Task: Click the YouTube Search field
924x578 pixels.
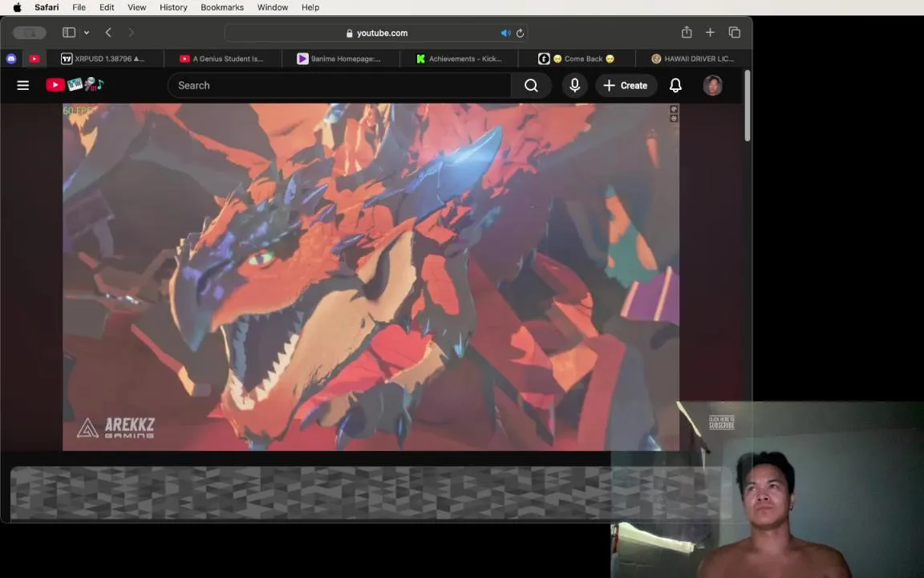Action: 339,86
